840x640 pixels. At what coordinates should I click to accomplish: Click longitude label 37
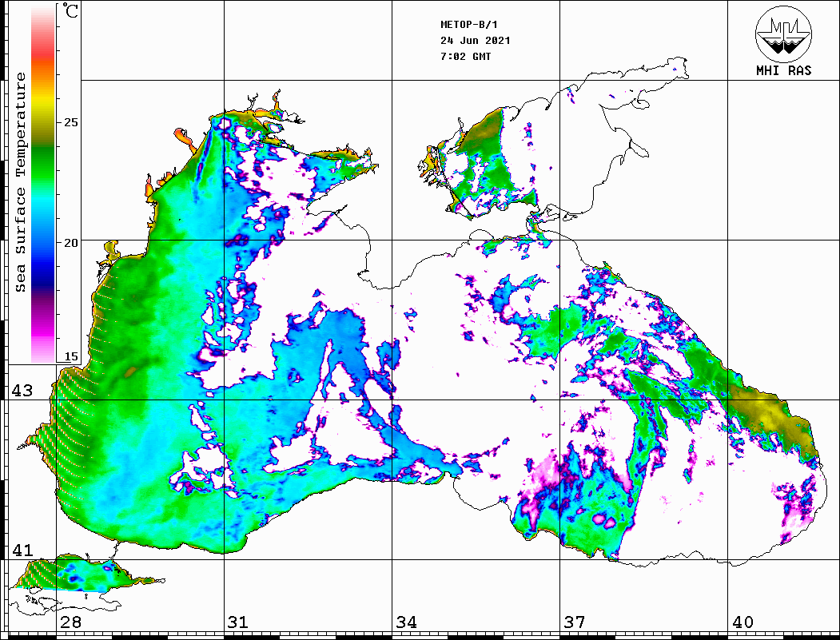[575, 622]
